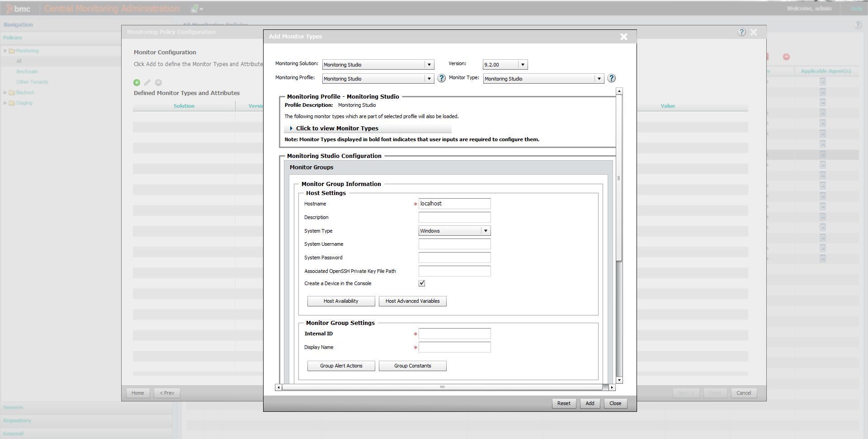Click horizontal scrollbar right arrow in dialog
This screenshot has height=439, width=868.
[612, 387]
